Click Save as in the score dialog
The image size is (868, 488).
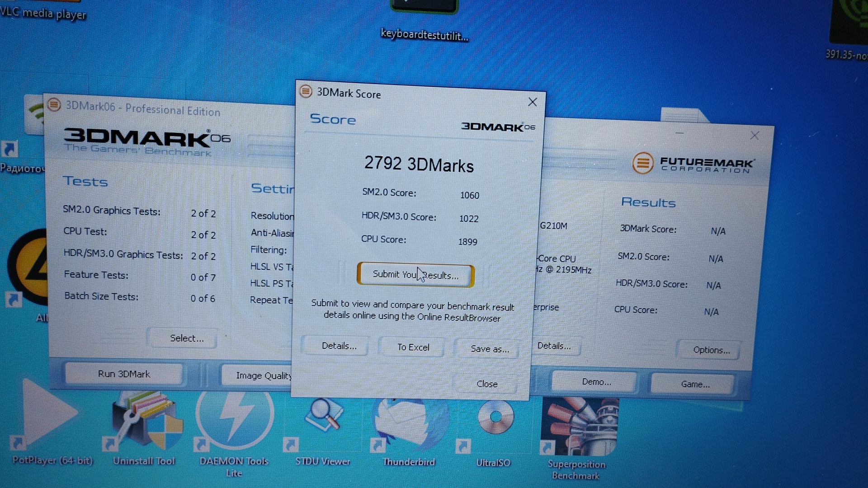pyautogui.click(x=489, y=349)
